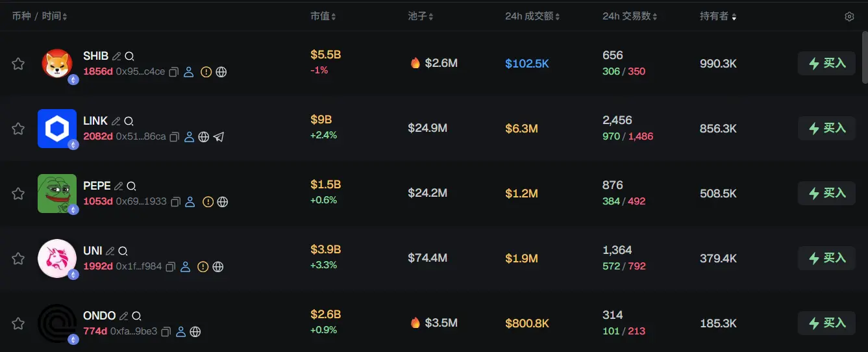868x352 pixels.
Task: Click the edit pencil next to ONDO
Action: (x=123, y=316)
